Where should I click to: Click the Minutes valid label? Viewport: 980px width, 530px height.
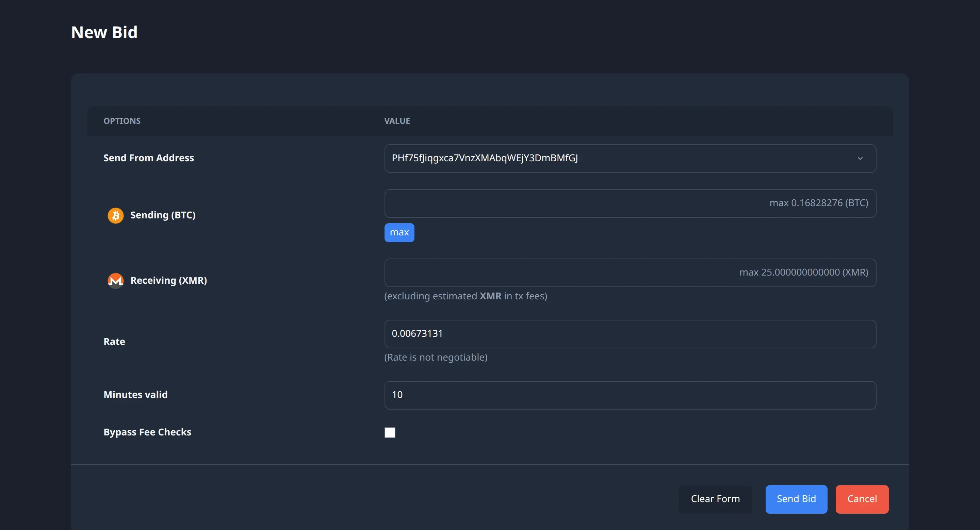point(135,395)
